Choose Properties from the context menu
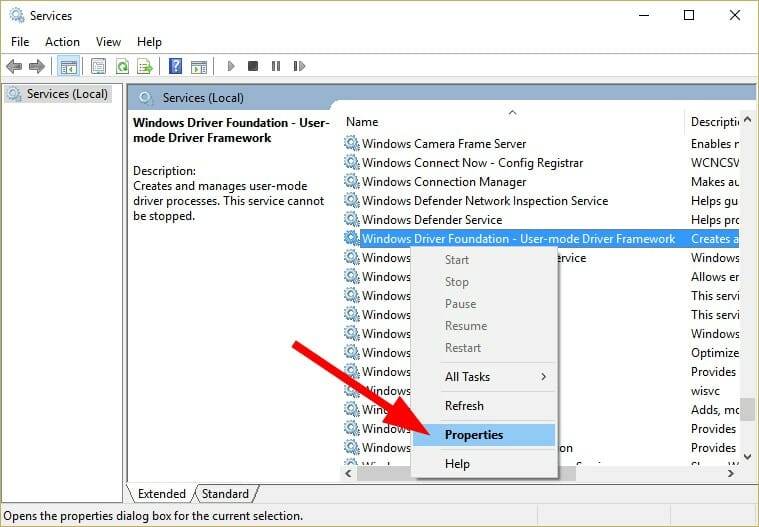 pyautogui.click(x=484, y=435)
